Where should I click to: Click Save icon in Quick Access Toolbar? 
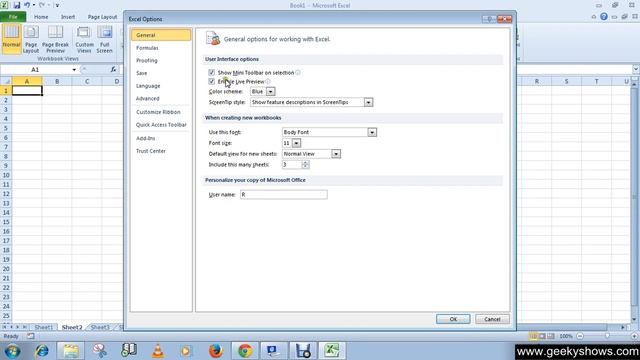point(16,5)
